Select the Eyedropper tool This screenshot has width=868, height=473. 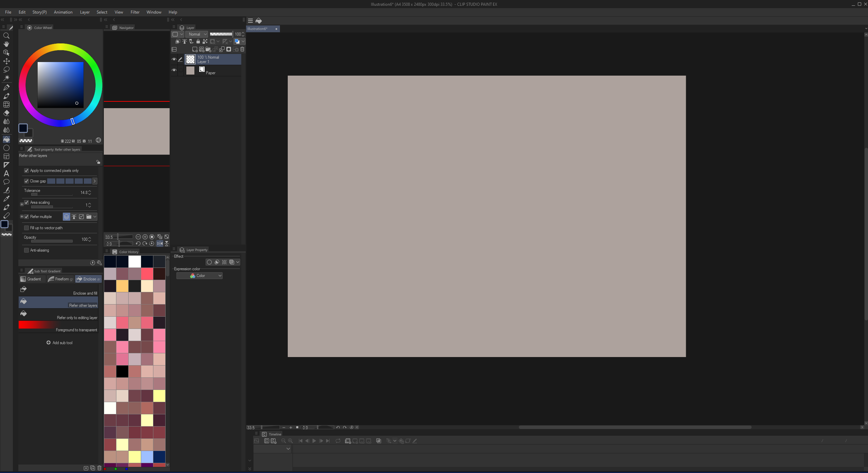(6, 199)
